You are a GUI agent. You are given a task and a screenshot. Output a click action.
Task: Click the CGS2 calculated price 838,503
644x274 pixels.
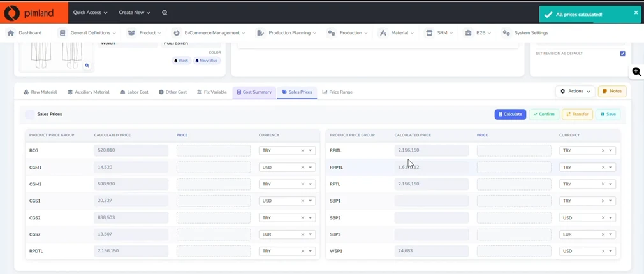click(131, 218)
